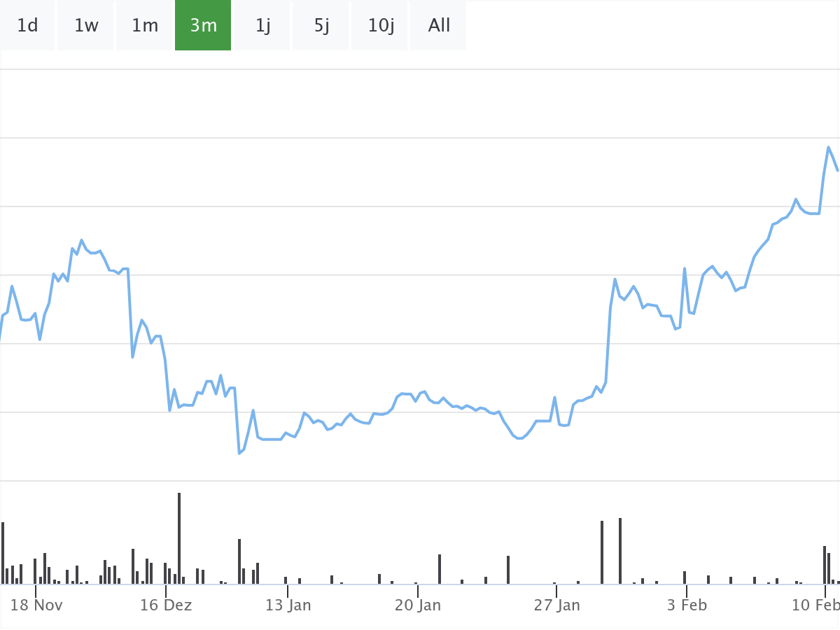Click the price spike above 3 Feb
The width and height of the screenshot is (840, 630).
(x=684, y=268)
